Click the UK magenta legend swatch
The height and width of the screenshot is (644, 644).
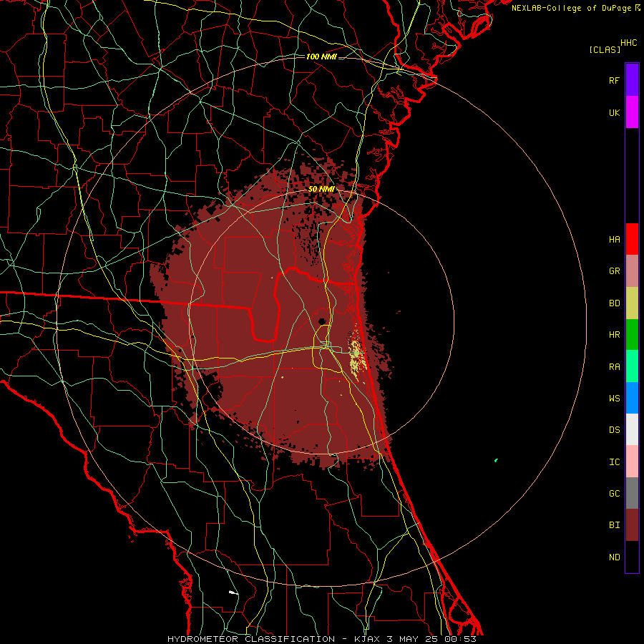pyautogui.click(x=632, y=112)
